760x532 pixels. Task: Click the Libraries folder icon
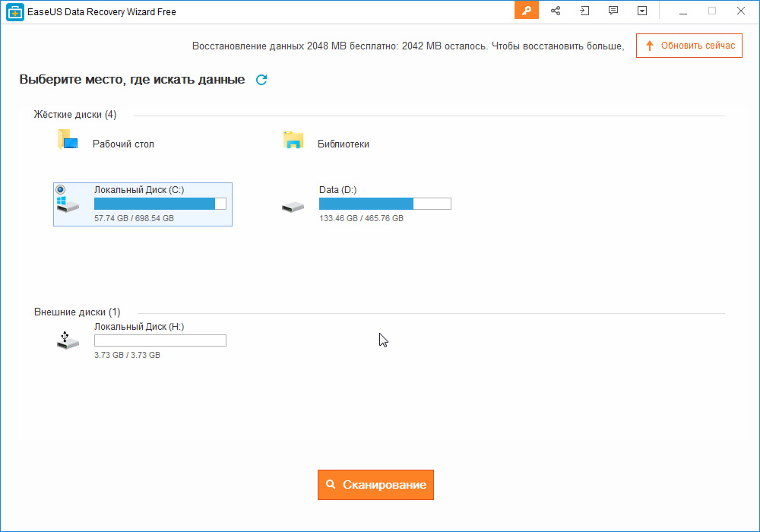point(293,140)
